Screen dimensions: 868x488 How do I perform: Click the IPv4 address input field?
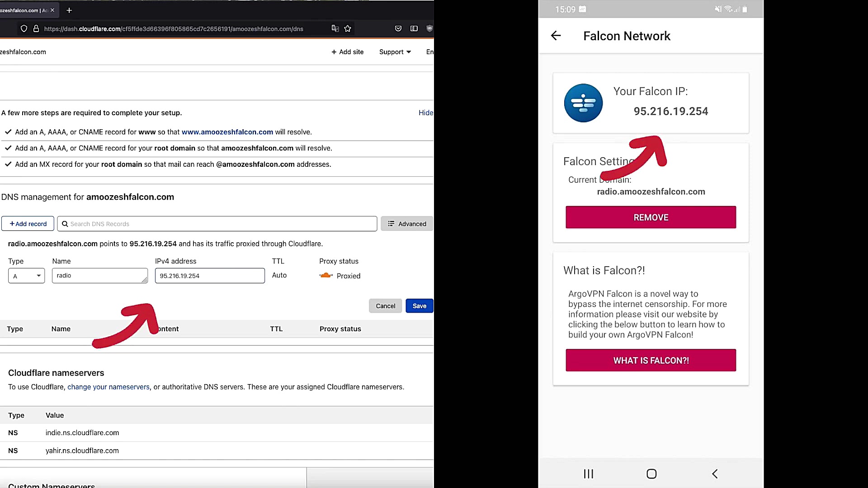(x=210, y=276)
